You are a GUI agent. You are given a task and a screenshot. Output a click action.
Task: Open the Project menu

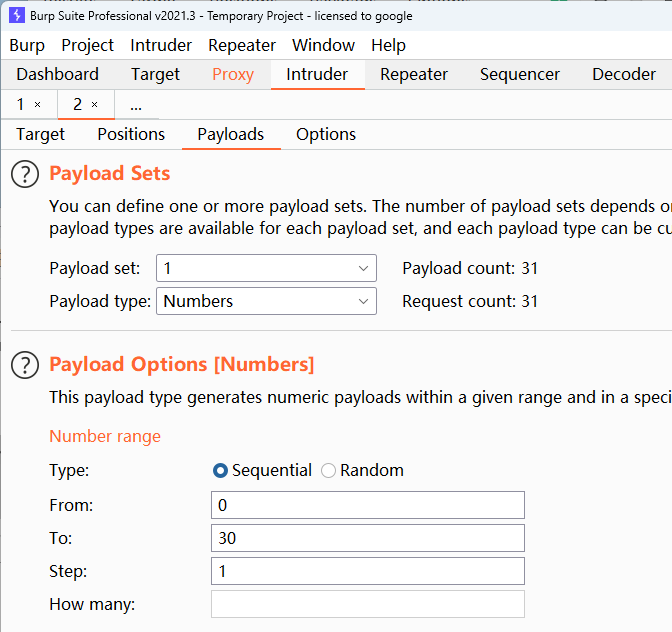click(x=88, y=45)
